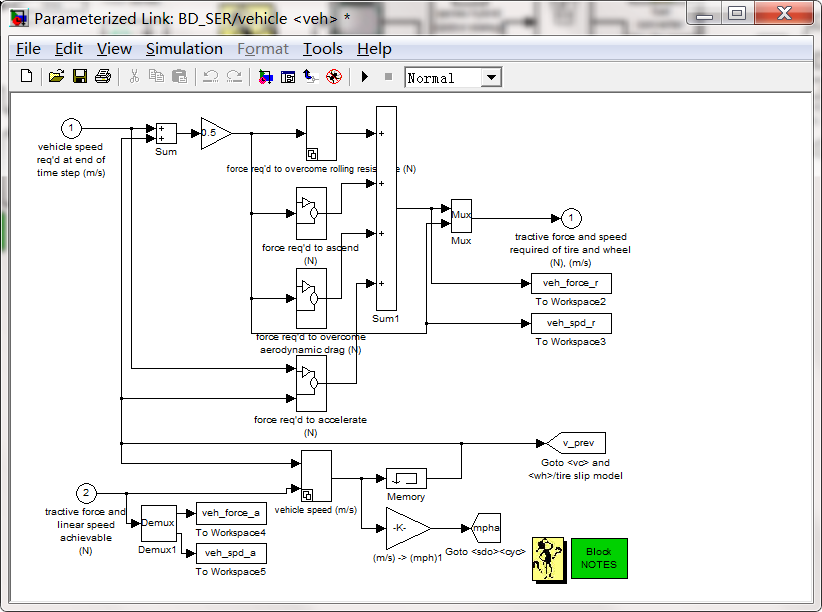
Task: Print the diagram with the printer icon
Action: 103,77
